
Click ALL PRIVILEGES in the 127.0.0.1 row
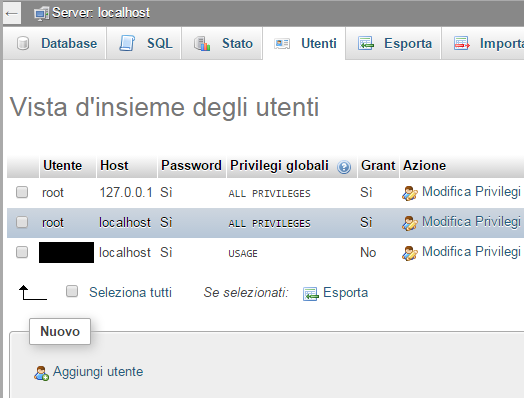pyautogui.click(x=269, y=193)
